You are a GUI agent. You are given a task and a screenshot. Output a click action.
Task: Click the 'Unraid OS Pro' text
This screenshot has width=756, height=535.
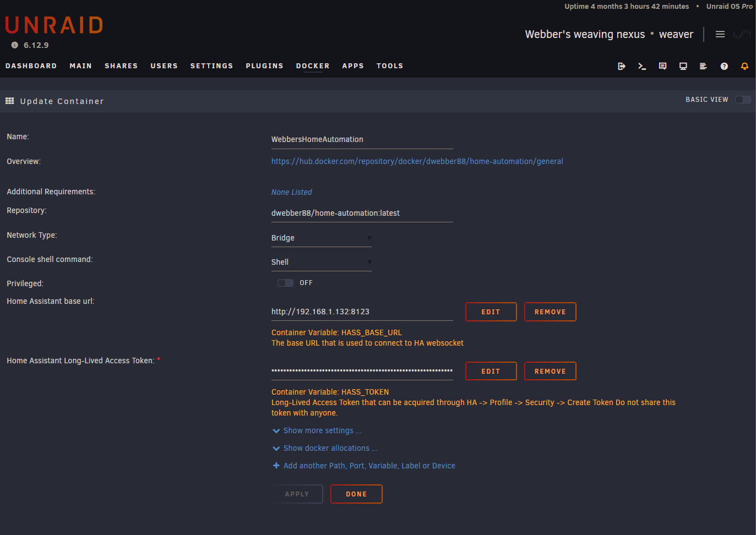729,7
